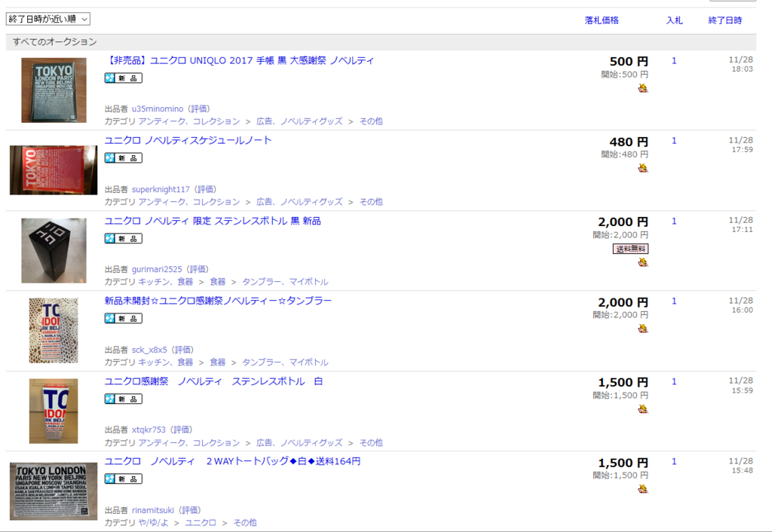Viewport: 772px width, 532px height.
Task: Open the ユニクロ category link in rinamitsuki row
Action: click(201, 523)
